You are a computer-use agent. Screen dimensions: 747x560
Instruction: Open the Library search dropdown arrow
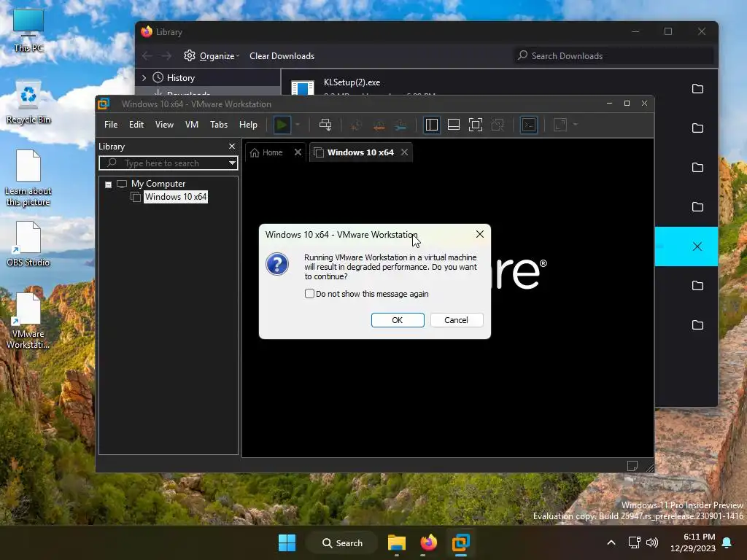pos(232,163)
